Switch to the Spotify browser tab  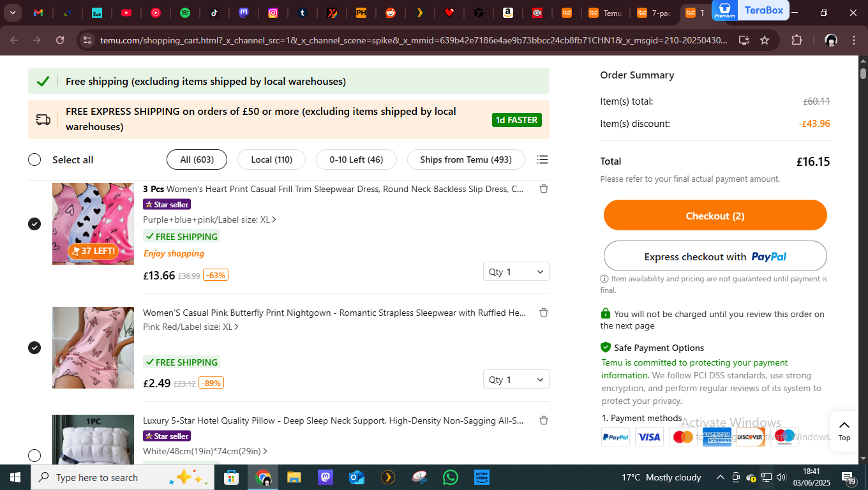coord(185,13)
